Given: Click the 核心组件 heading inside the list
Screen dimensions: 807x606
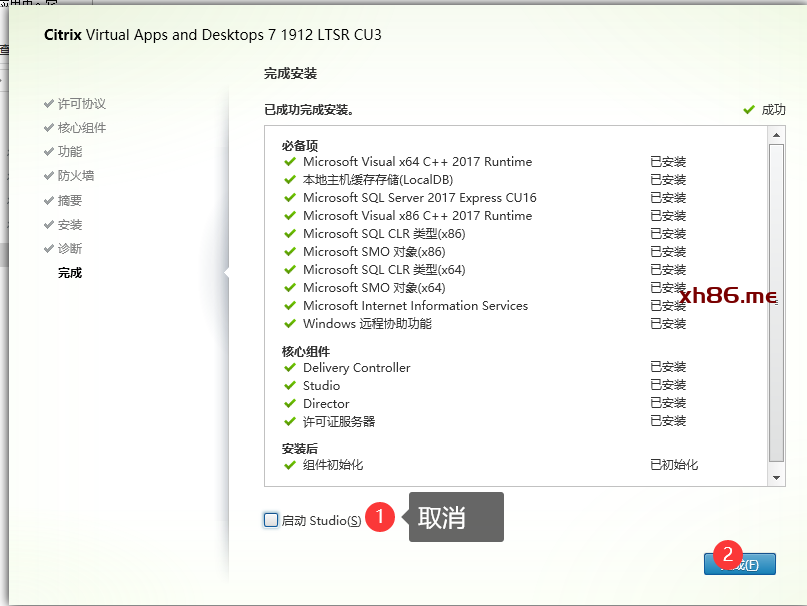Looking at the screenshot, I should [x=306, y=352].
